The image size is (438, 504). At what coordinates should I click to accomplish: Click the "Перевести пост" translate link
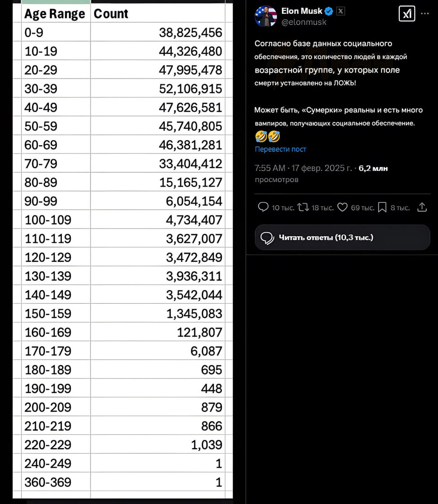(280, 149)
